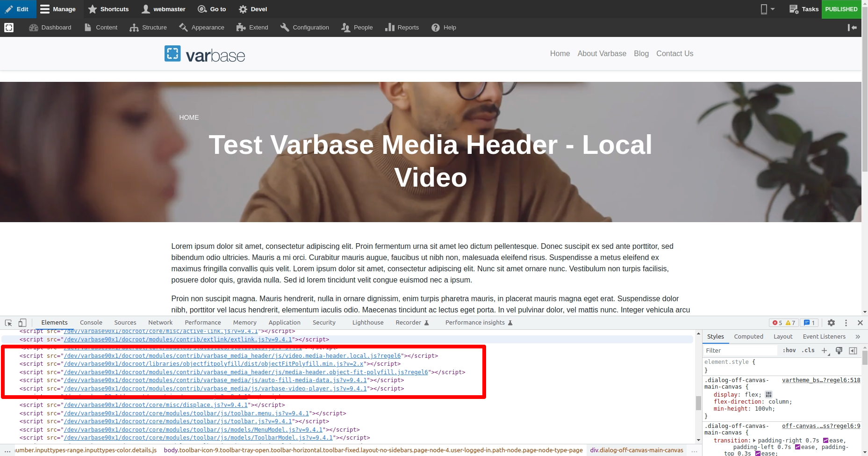The image size is (868, 456).
Task: Switch to the DevTools Console tab
Action: coord(91,323)
